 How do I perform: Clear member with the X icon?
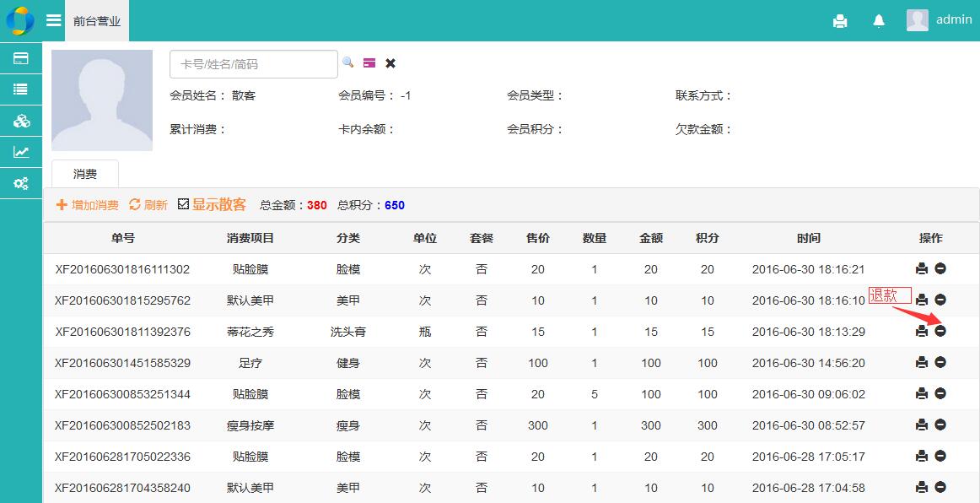[390, 62]
